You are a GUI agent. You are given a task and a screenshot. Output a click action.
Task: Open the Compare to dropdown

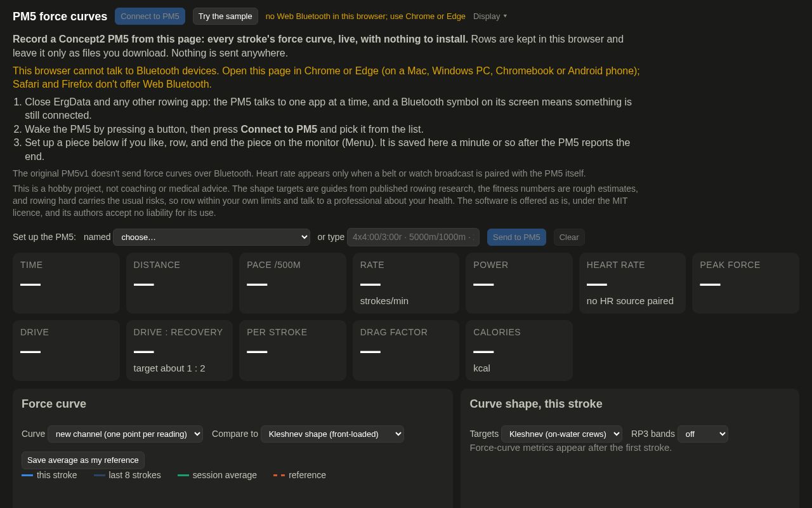[332, 434]
